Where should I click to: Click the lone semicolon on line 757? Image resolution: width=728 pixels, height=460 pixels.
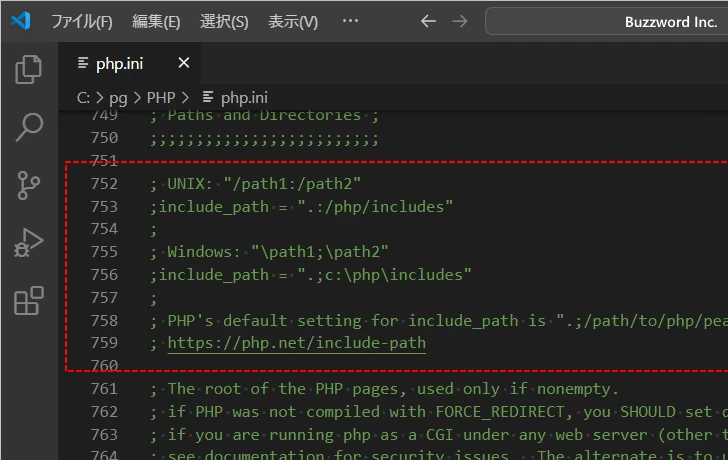coord(153,298)
